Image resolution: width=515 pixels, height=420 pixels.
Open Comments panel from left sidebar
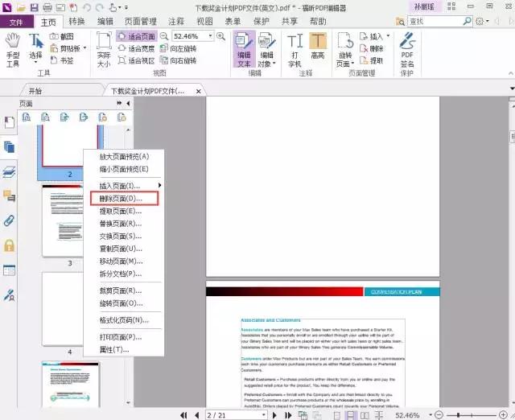[x=9, y=196]
